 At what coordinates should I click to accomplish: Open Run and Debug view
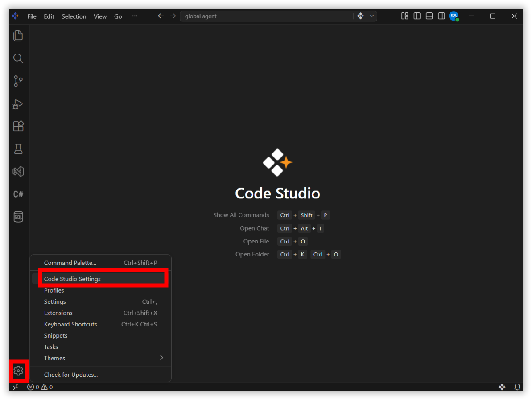(x=18, y=104)
